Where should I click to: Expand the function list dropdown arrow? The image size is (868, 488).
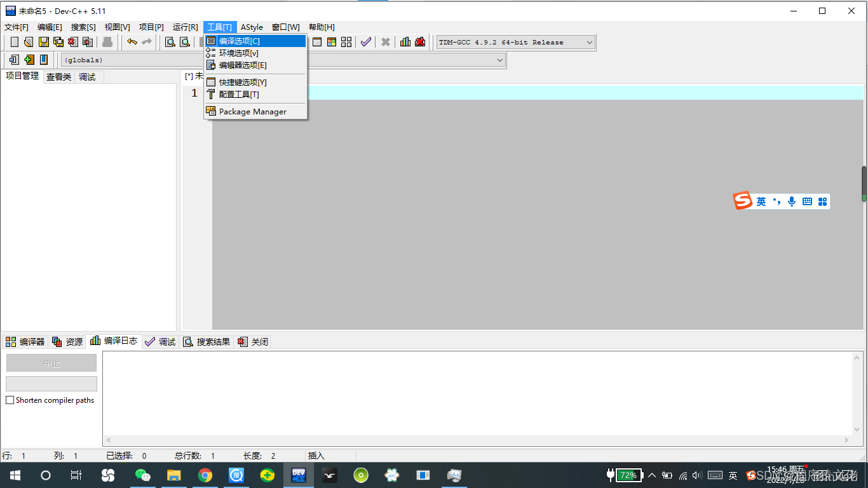[x=501, y=60]
